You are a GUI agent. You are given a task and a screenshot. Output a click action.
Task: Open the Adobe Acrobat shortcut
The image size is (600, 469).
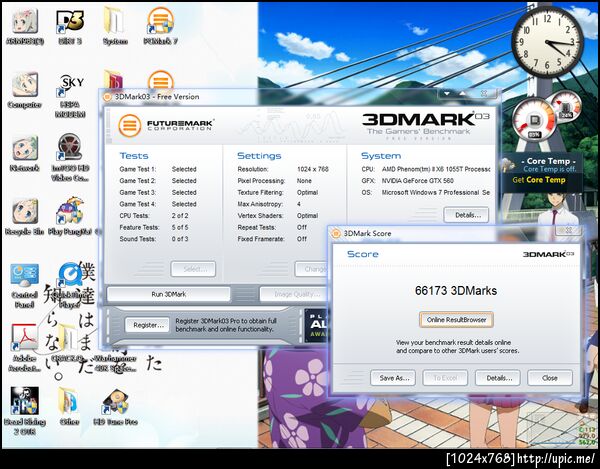[24, 348]
